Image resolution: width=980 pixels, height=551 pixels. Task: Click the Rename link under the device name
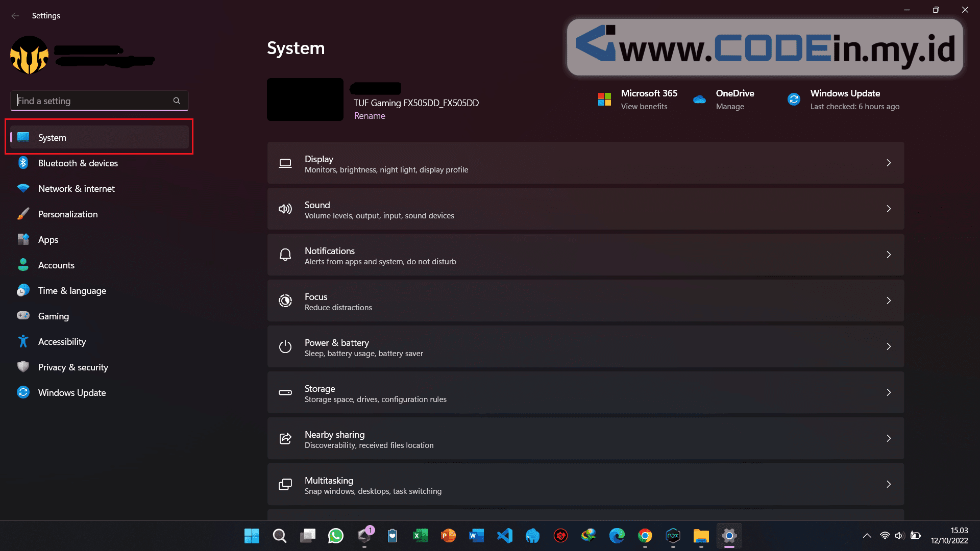[x=370, y=116]
